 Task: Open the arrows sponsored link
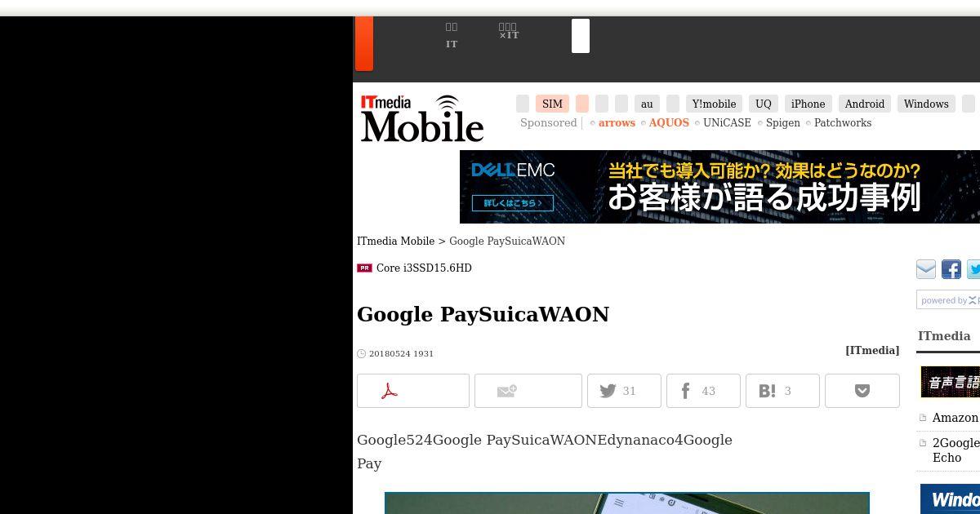(617, 122)
